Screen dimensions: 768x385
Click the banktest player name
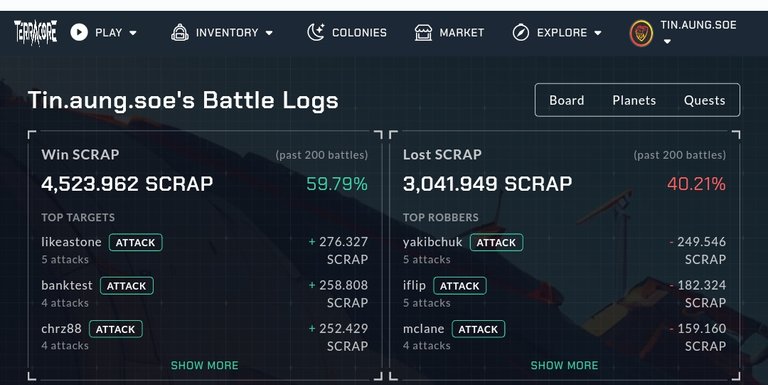pyautogui.click(x=67, y=285)
